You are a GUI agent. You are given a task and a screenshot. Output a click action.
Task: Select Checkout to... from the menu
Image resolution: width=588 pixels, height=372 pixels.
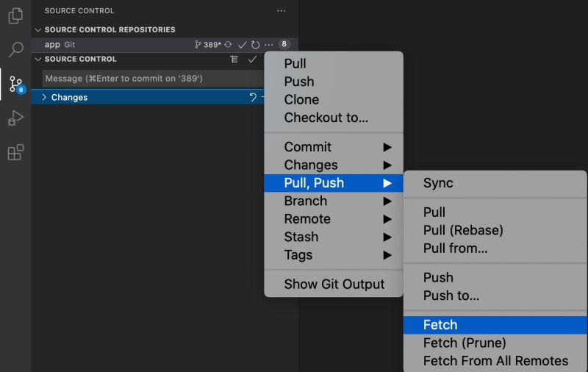[334, 118]
